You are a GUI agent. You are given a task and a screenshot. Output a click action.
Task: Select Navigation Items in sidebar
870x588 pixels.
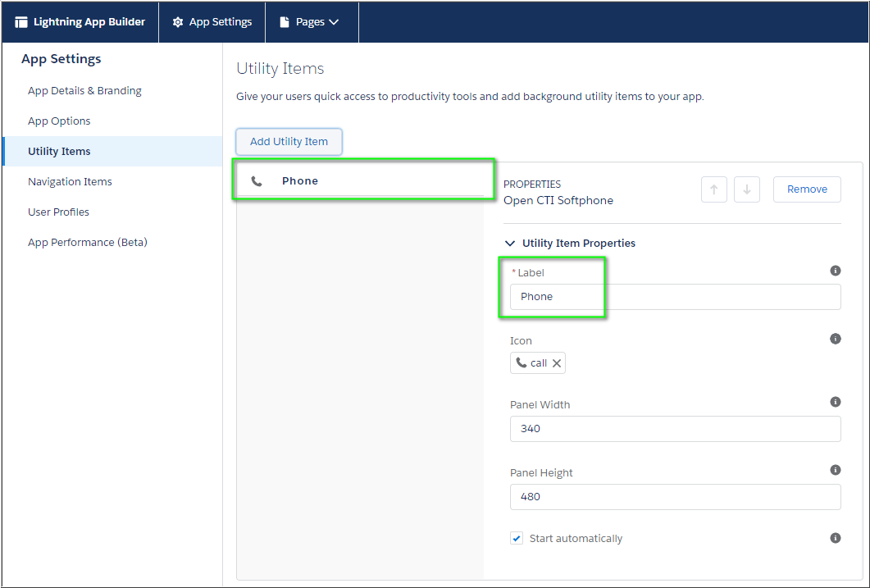(70, 182)
